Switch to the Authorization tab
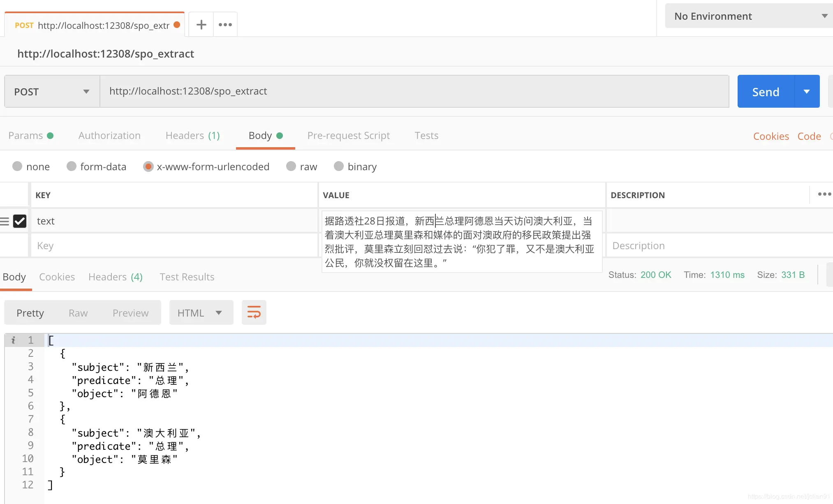The width and height of the screenshot is (833, 504). 109,136
